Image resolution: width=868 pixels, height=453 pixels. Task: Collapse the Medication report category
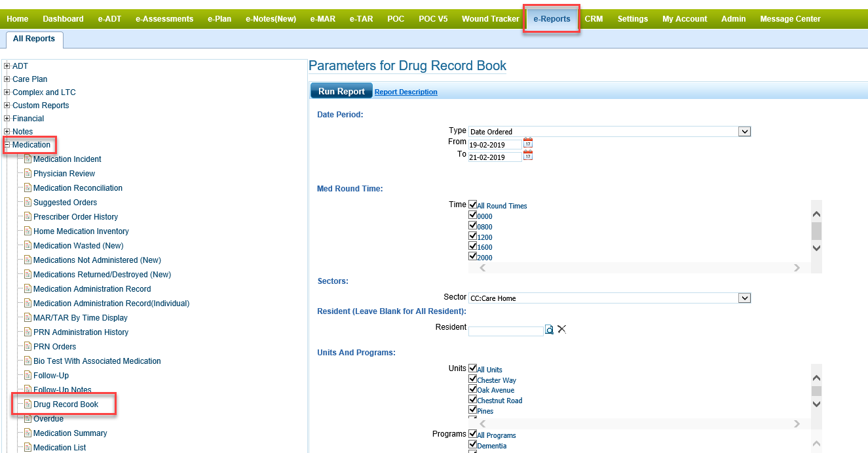click(x=7, y=144)
